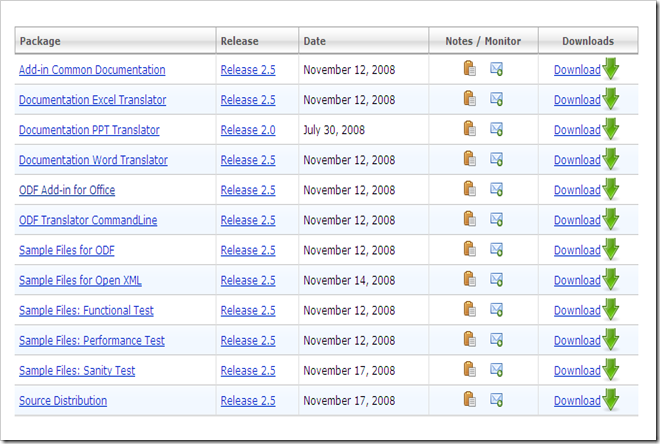Open the Documentation Excel Translator package link
660x444 pixels.
pyautogui.click(x=93, y=100)
